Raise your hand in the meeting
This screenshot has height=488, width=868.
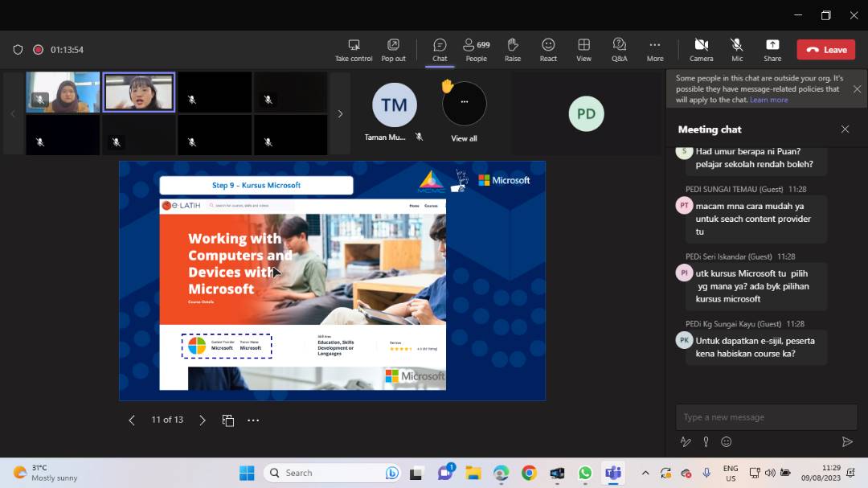pos(513,50)
